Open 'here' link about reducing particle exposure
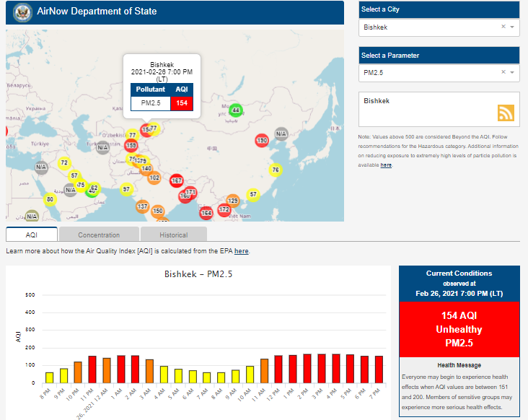The width and height of the screenshot is (528, 420). coord(386,165)
